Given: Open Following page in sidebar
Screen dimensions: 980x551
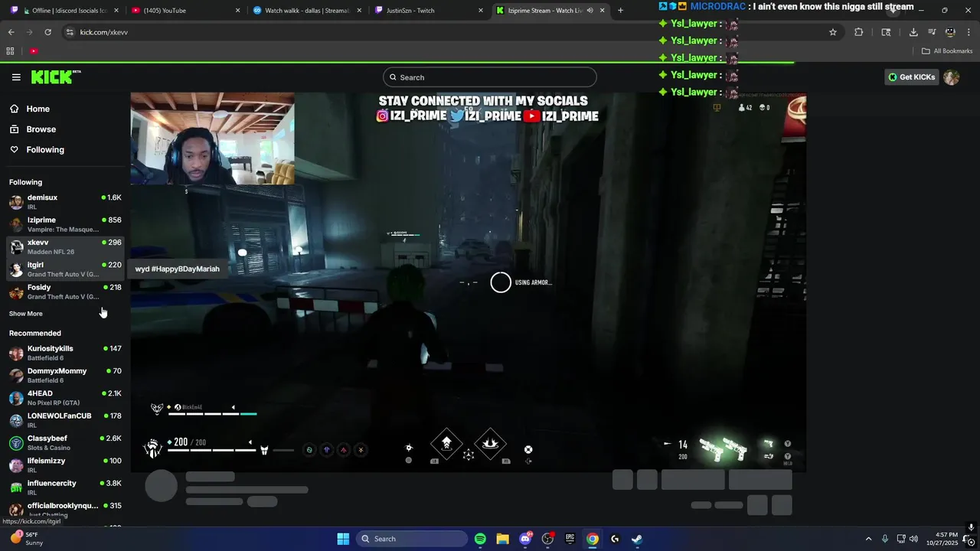Looking at the screenshot, I should click(45, 150).
